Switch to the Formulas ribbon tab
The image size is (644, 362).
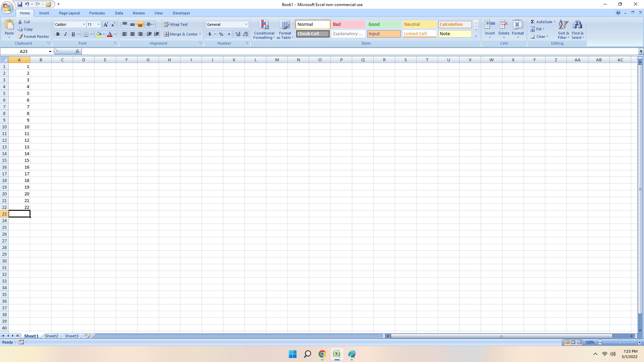pyautogui.click(x=97, y=13)
